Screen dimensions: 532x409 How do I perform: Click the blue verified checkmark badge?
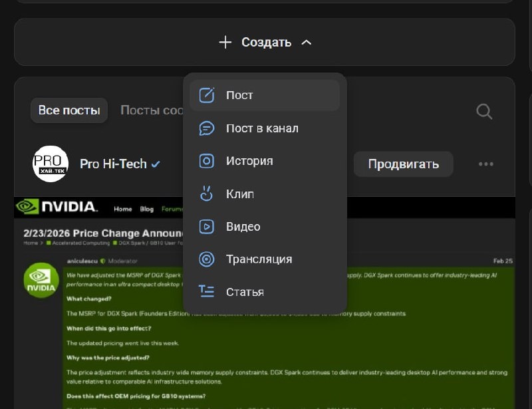point(156,164)
